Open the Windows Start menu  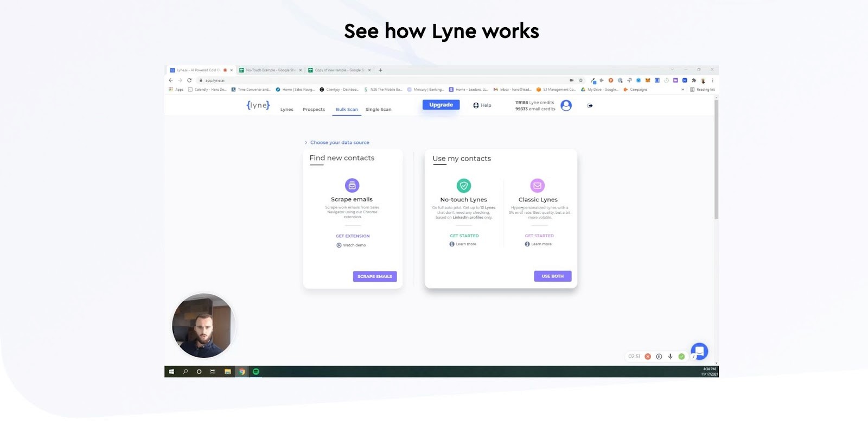coord(171,372)
